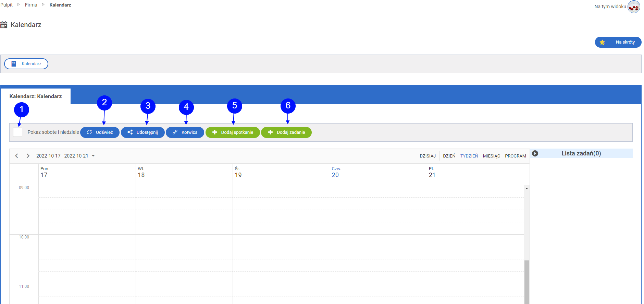Switch to the PROGRAM view
This screenshot has width=644, height=304.
(516, 156)
